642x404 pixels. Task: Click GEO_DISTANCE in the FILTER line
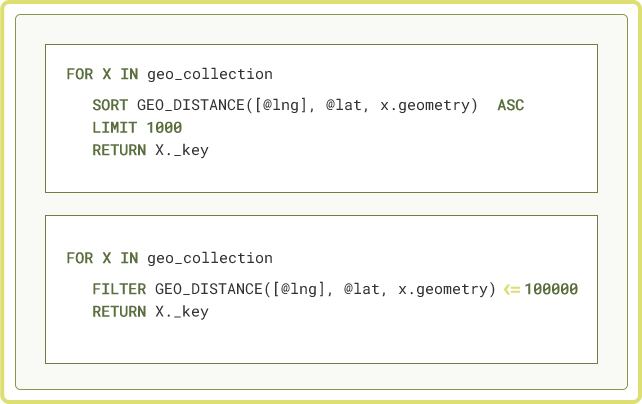[209, 289]
